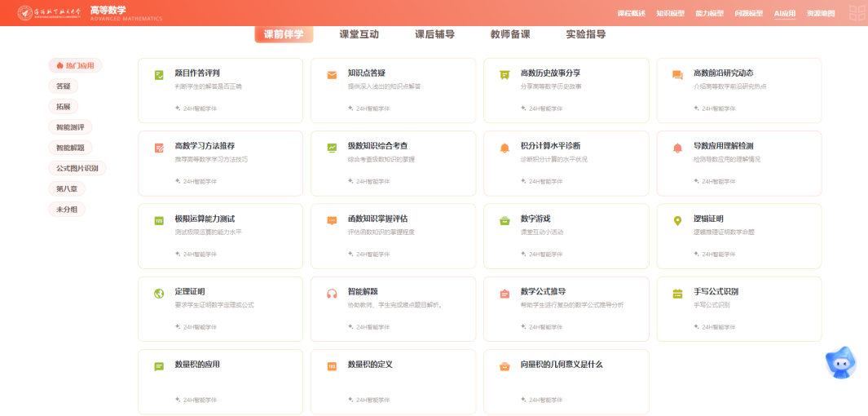Image resolution: width=868 pixels, height=416 pixels.
Task: Switch to the 课后辅导 tab
Action: 434,34
